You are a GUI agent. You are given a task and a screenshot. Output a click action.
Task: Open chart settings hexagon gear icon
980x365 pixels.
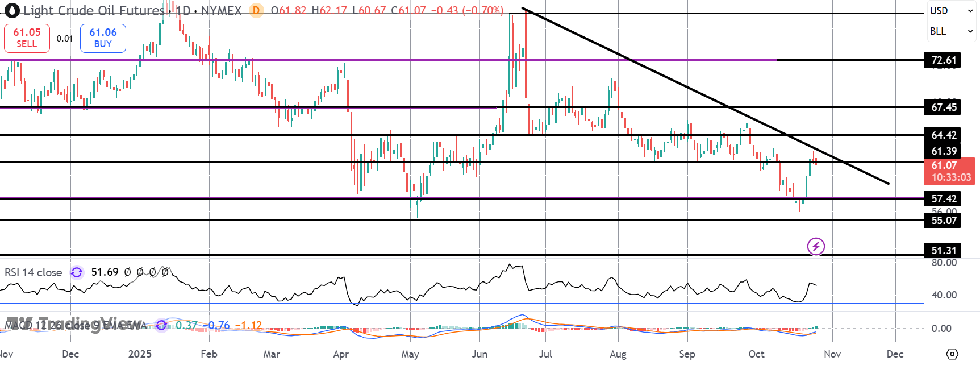[x=952, y=354]
